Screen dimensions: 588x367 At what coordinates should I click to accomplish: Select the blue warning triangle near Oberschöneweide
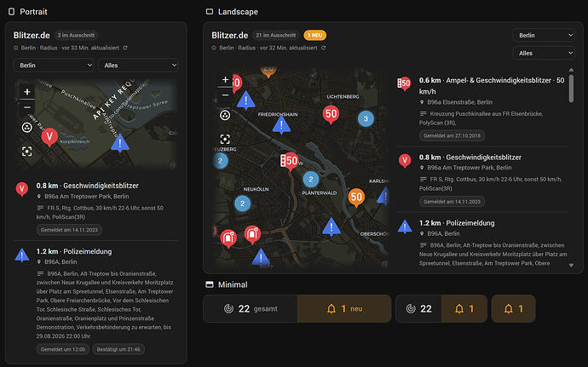(331, 227)
